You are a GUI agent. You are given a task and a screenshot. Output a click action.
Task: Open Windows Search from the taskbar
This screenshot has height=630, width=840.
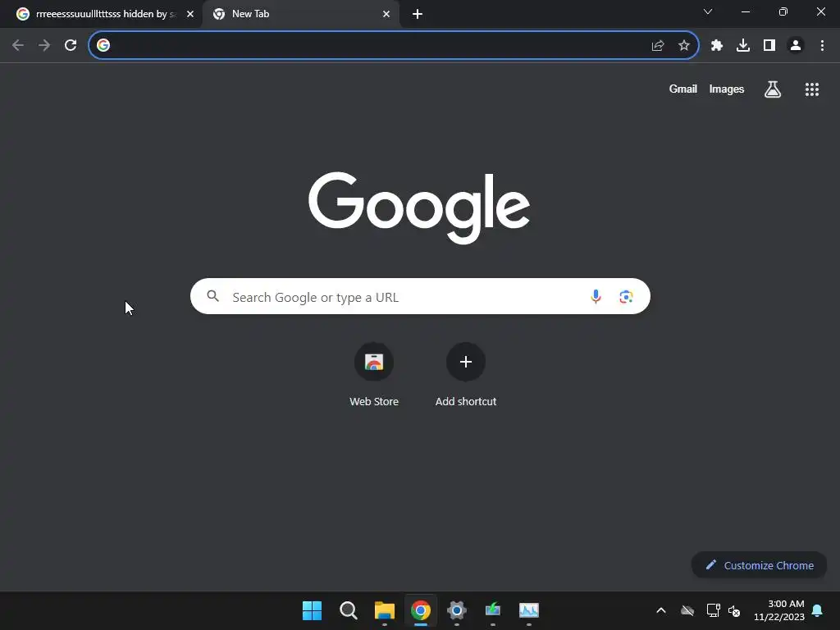[x=348, y=610]
